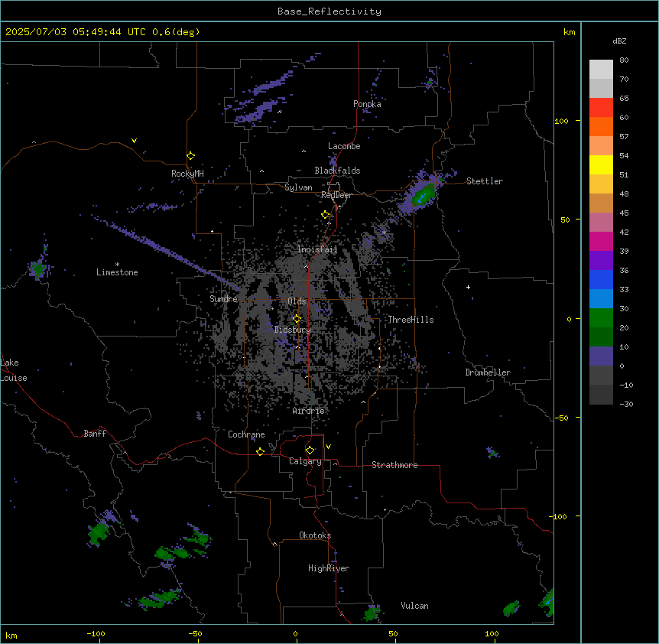Click the asterisk marker above Limestone
The width and height of the screenshot is (659, 644).
tap(117, 265)
